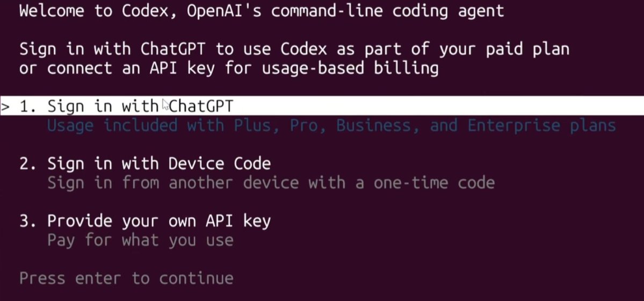Click the Press enter to continue hint
This screenshot has height=301, width=644.
(x=126, y=278)
